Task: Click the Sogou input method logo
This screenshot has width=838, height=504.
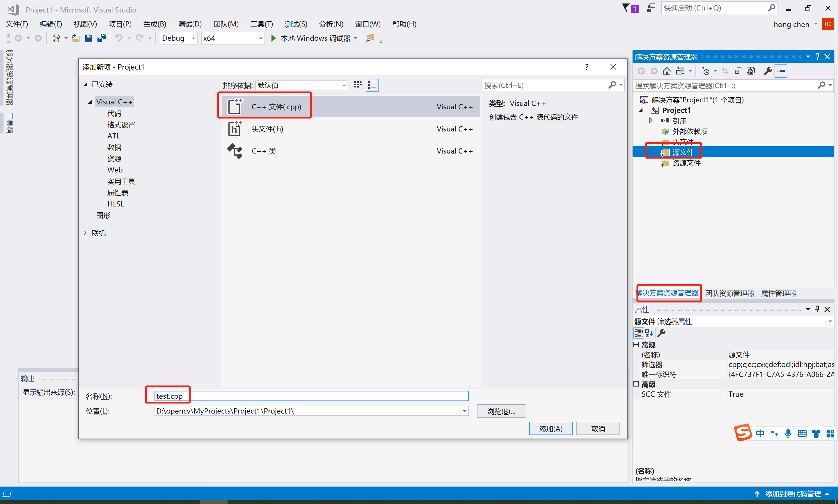Action: pyautogui.click(x=743, y=433)
